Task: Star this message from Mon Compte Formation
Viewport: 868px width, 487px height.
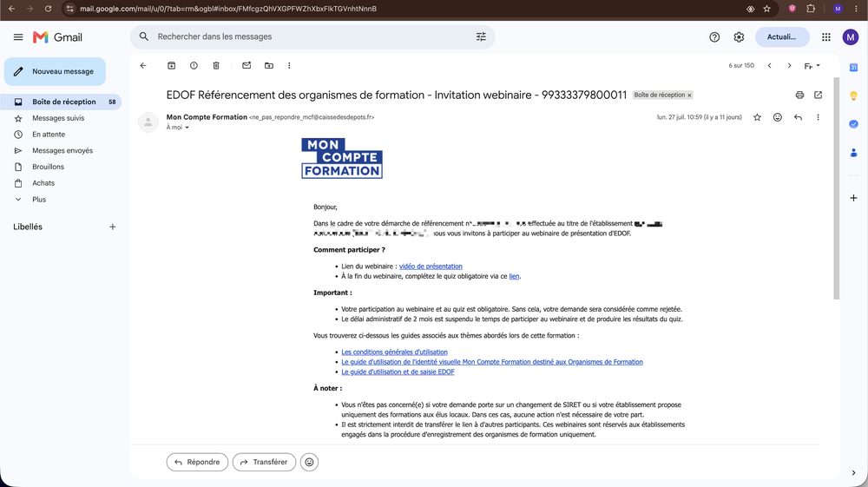Action: click(757, 117)
